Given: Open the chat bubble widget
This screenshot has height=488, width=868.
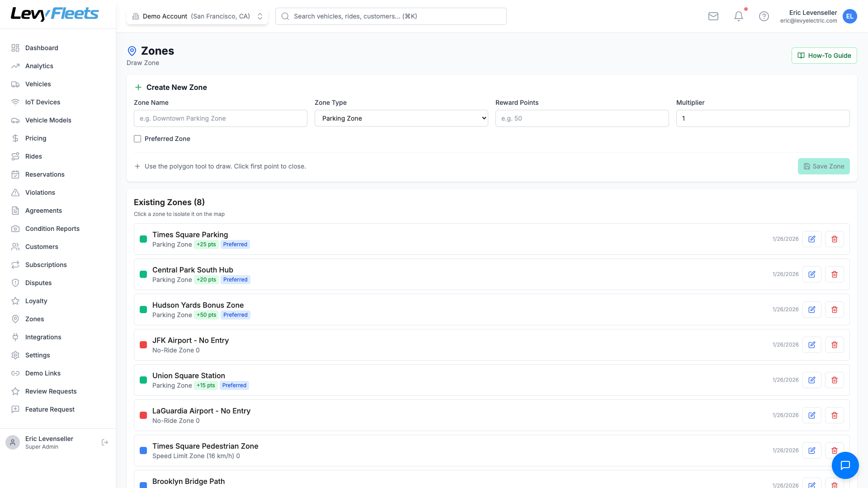Looking at the screenshot, I should [x=845, y=465].
